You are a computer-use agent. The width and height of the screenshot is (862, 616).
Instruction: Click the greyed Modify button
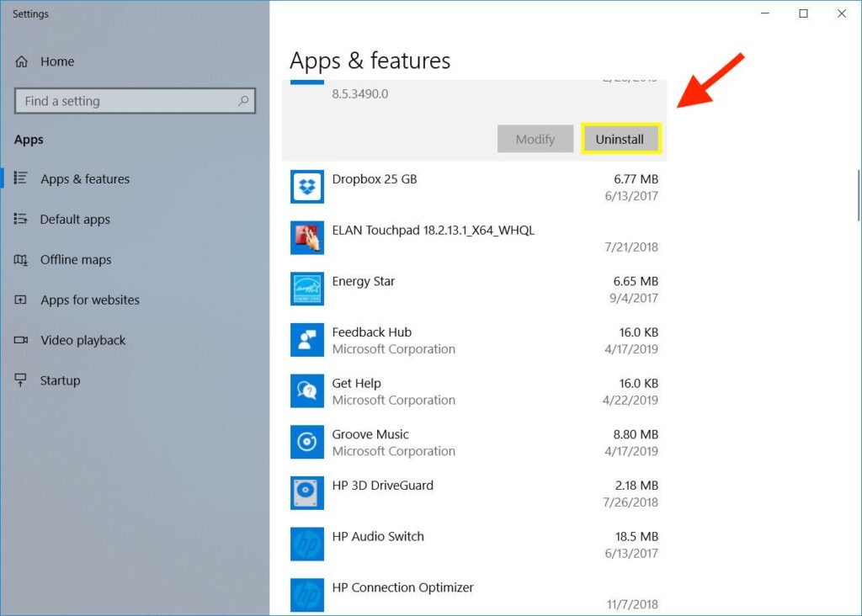[535, 139]
